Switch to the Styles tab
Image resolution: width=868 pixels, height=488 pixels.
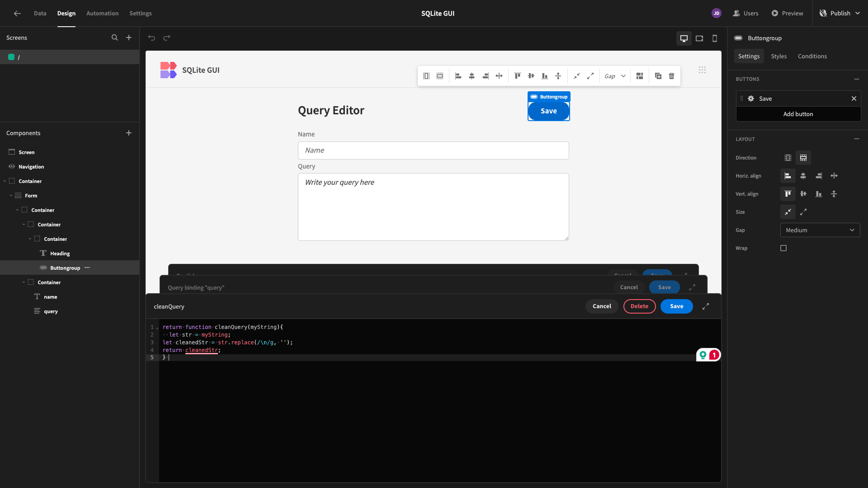(x=778, y=56)
